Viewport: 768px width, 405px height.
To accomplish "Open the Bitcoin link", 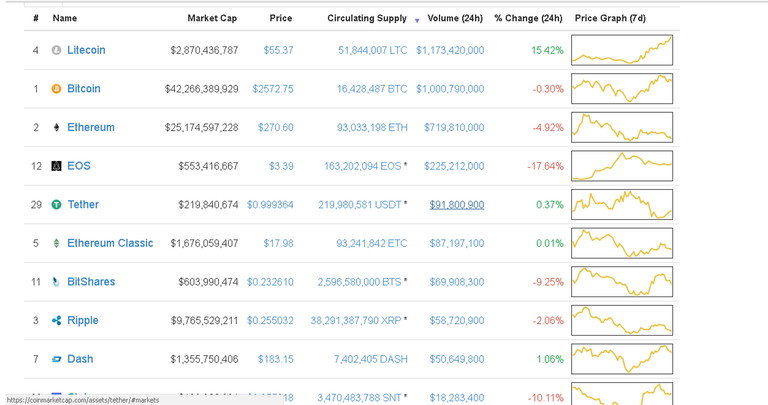I will (84, 89).
